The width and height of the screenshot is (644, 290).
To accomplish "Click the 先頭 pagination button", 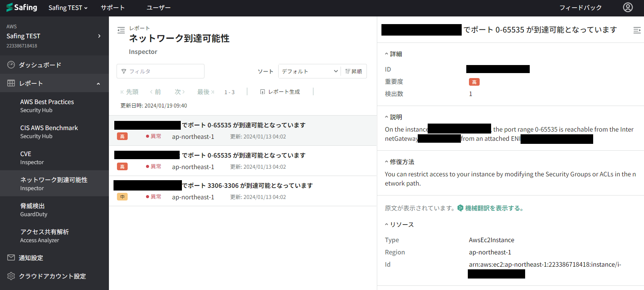I will click(x=129, y=92).
